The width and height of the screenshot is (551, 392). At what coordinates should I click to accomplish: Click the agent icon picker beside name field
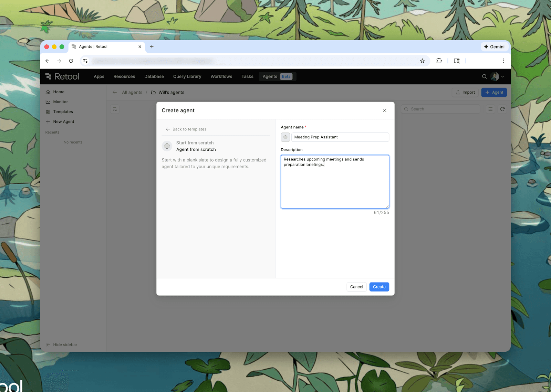(x=285, y=137)
